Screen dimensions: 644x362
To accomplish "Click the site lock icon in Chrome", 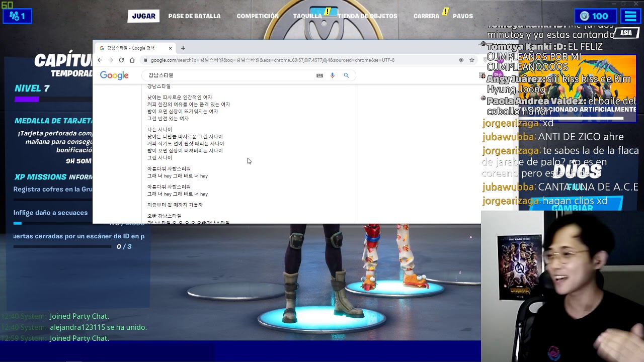I will point(145,60).
